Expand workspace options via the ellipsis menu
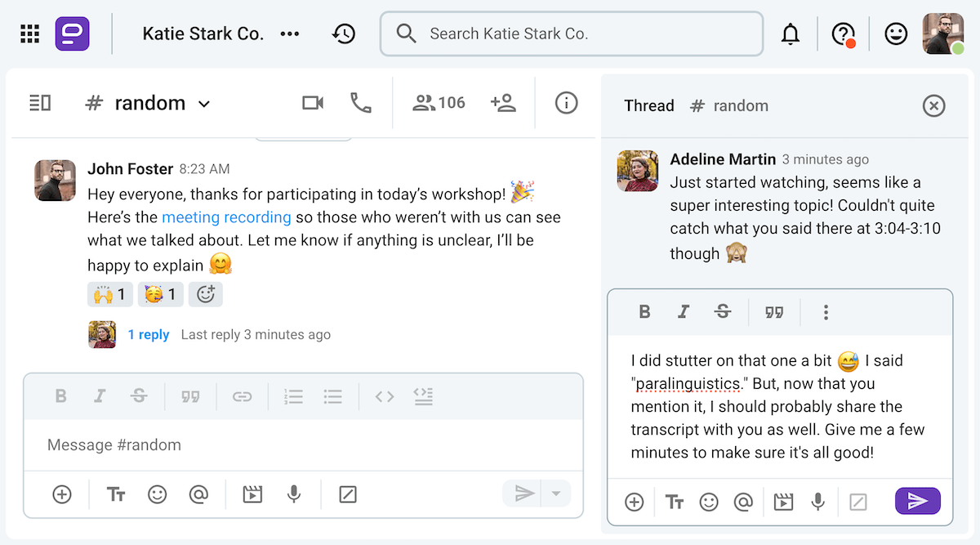Viewport: 980px width, 545px height. (x=290, y=34)
